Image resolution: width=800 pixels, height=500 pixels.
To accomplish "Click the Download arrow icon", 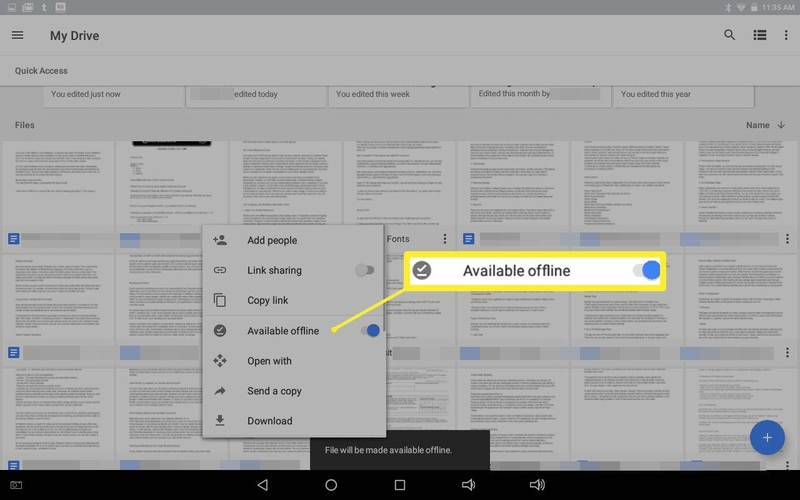I will pos(220,420).
